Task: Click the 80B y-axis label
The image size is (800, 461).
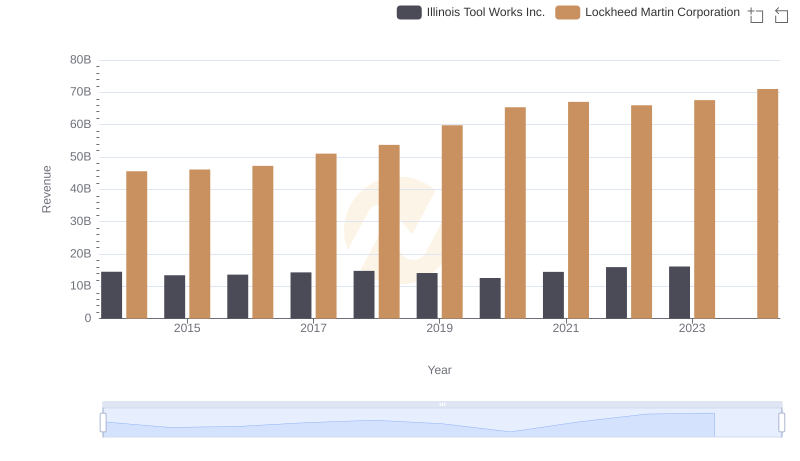Action: 81,60
